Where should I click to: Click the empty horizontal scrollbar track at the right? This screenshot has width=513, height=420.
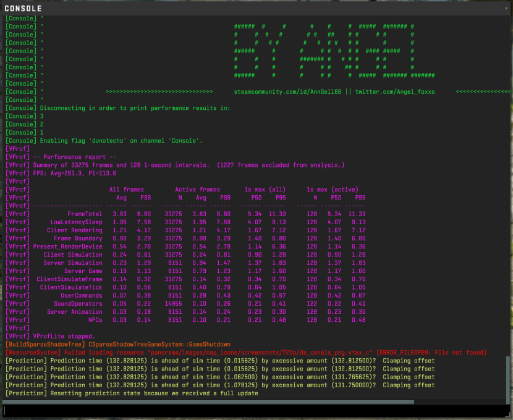click(461, 402)
